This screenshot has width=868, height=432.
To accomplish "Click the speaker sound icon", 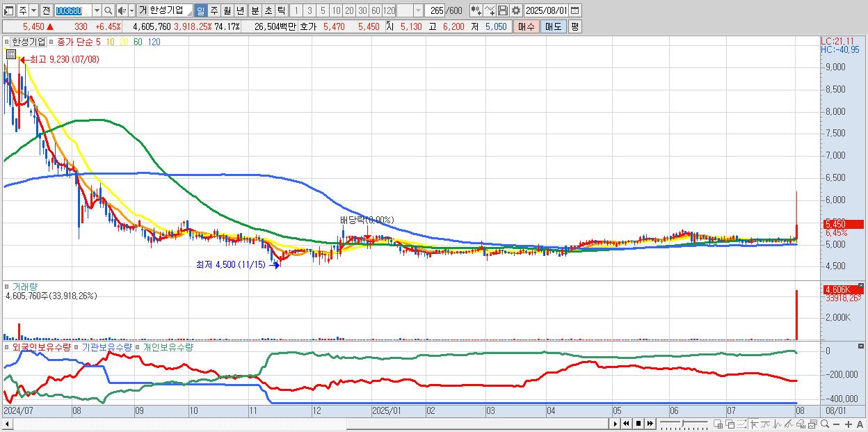I will tap(122, 10).
